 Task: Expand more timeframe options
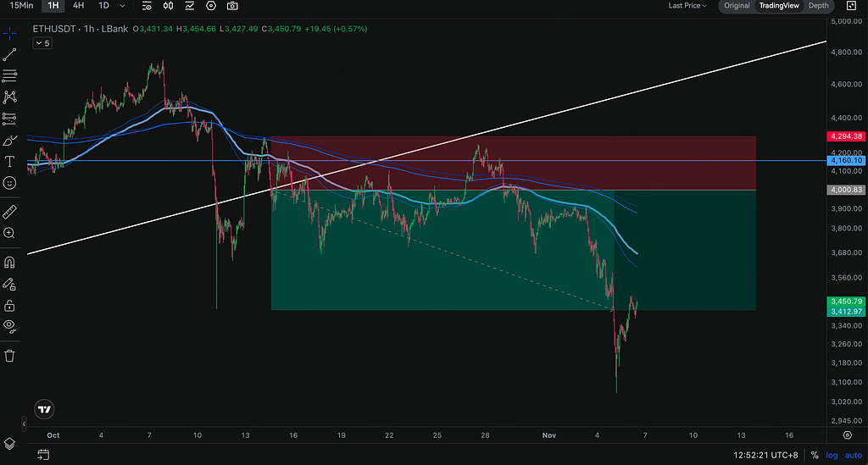(x=122, y=6)
